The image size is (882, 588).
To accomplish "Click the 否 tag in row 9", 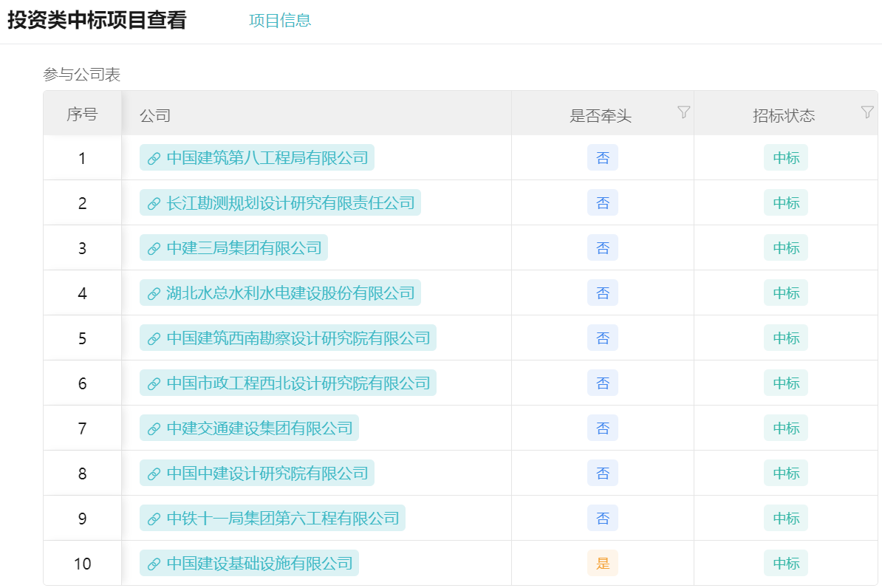I will [603, 519].
